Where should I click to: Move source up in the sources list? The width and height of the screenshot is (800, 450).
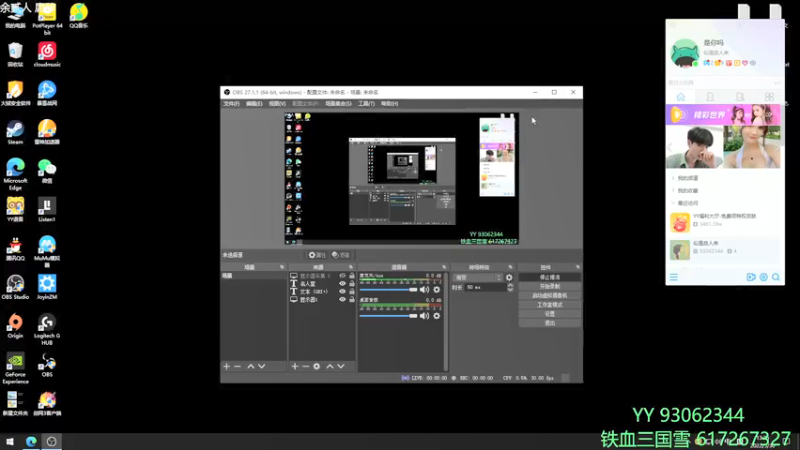pos(330,366)
